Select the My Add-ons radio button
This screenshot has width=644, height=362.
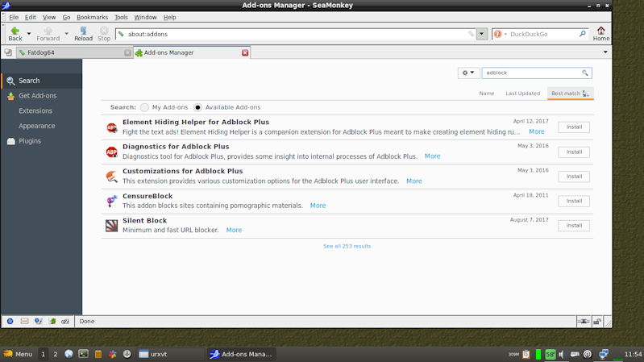point(144,107)
